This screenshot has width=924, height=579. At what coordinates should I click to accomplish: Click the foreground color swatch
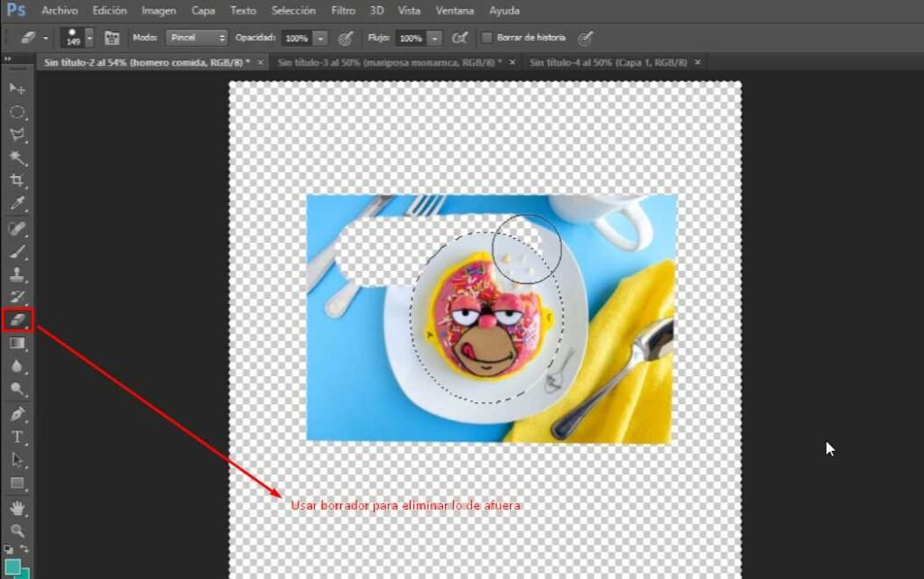[12, 566]
